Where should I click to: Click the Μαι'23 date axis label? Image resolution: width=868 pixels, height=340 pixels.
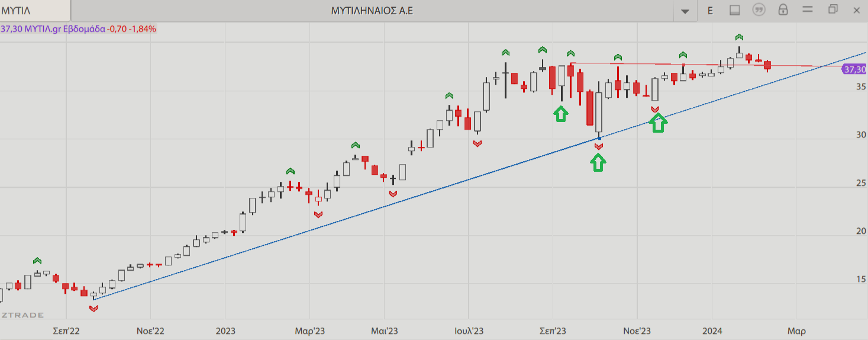(384, 331)
